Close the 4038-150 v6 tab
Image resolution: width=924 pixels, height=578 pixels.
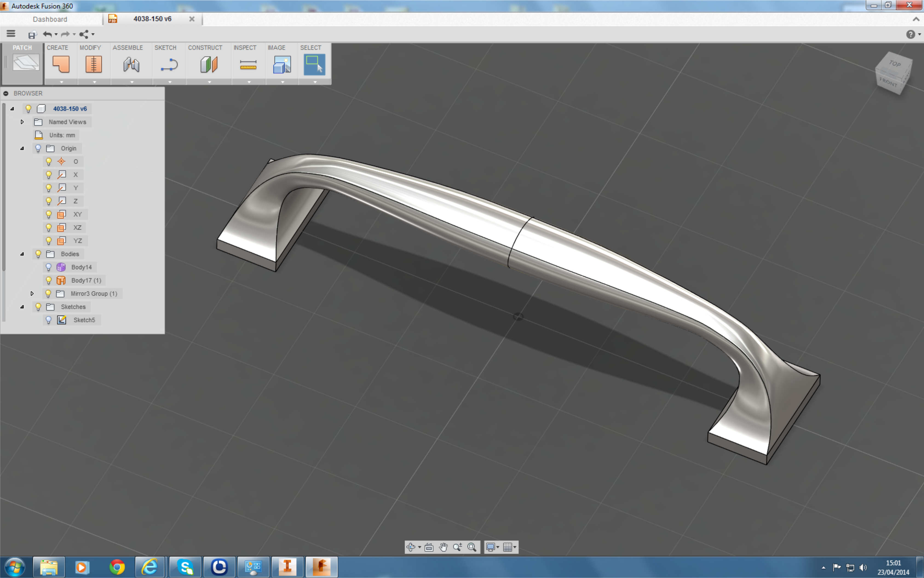coord(192,19)
